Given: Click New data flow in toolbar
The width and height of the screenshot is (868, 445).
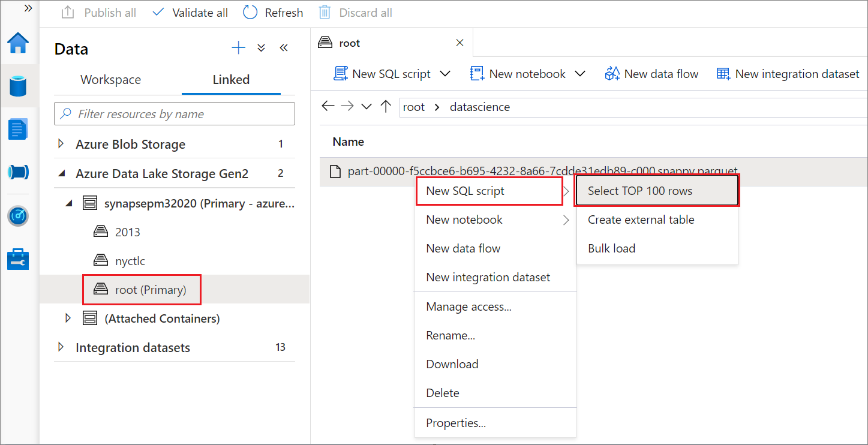Looking at the screenshot, I should pyautogui.click(x=651, y=74).
